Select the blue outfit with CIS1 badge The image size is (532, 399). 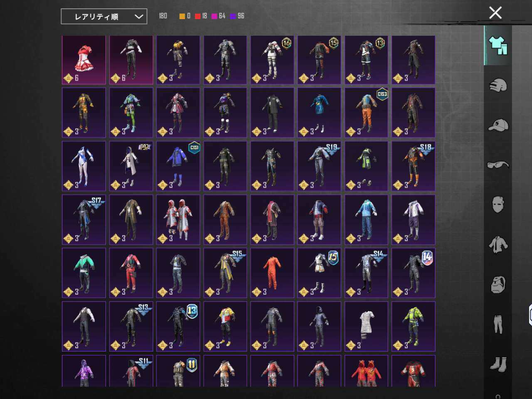click(178, 166)
